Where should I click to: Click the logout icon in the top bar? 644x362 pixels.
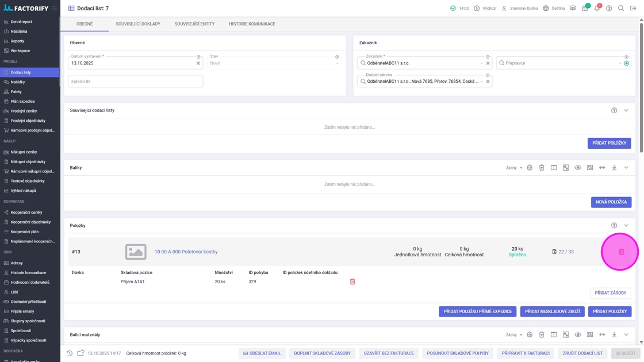633,9
